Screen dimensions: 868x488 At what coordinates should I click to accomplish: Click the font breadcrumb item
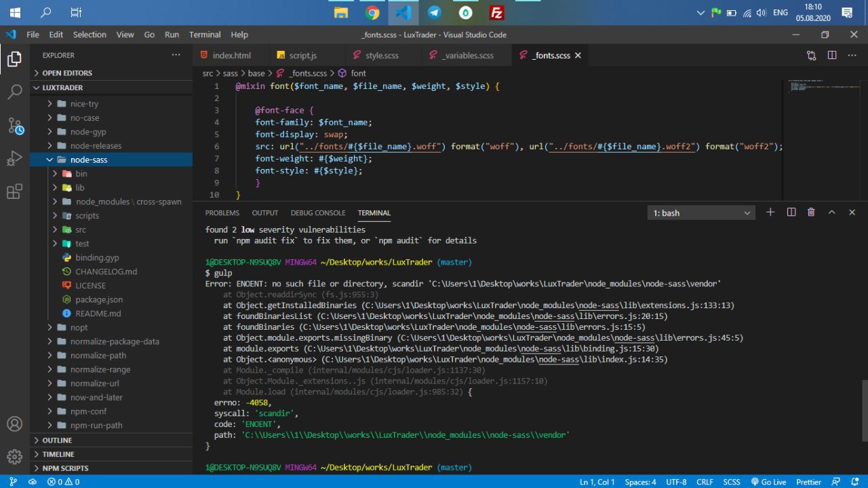[x=352, y=73]
